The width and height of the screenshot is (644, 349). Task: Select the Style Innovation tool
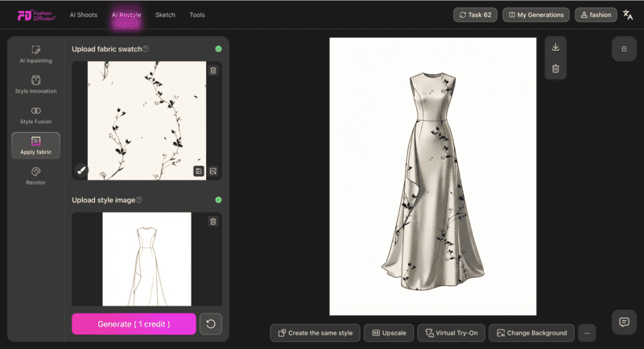tap(35, 85)
